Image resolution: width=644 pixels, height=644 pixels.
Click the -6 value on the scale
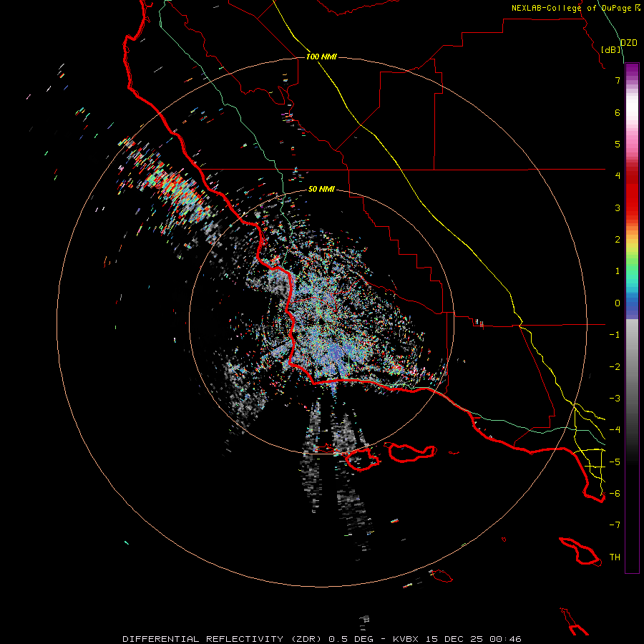click(615, 494)
